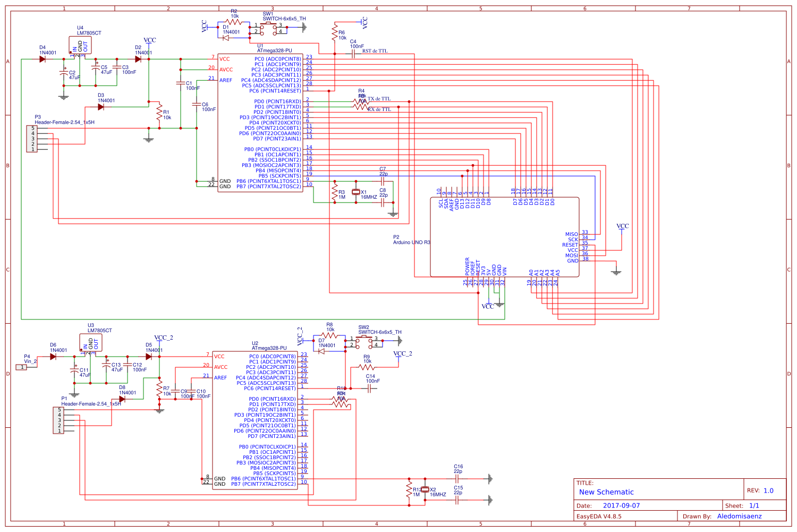The height and width of the screenshot is (532, 797).
Task: Select resistor R12 1M
Action: tap(409, 489)
